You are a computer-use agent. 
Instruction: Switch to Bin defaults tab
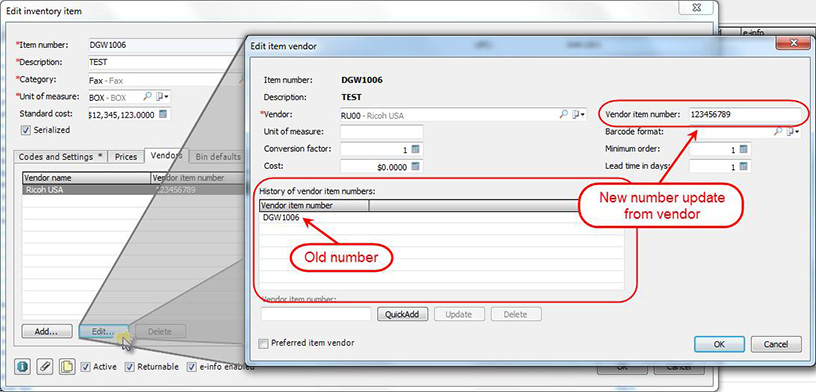218,156
